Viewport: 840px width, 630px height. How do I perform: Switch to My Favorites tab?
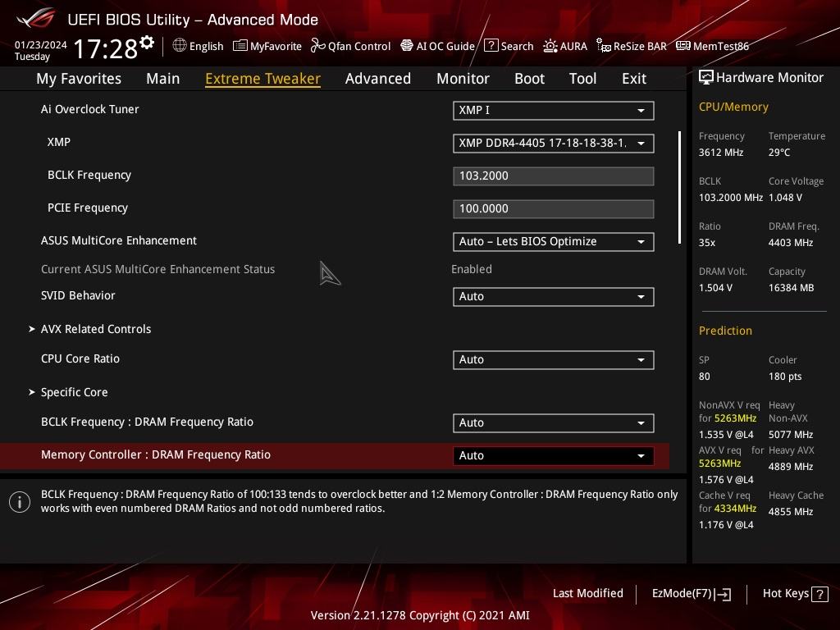(x=79, y=79)
